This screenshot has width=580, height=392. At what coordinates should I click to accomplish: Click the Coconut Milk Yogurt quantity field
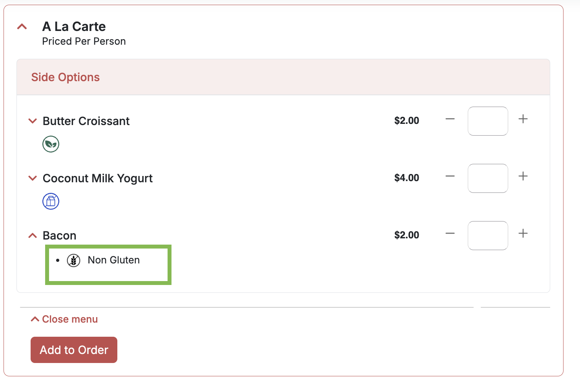(488, 178)
